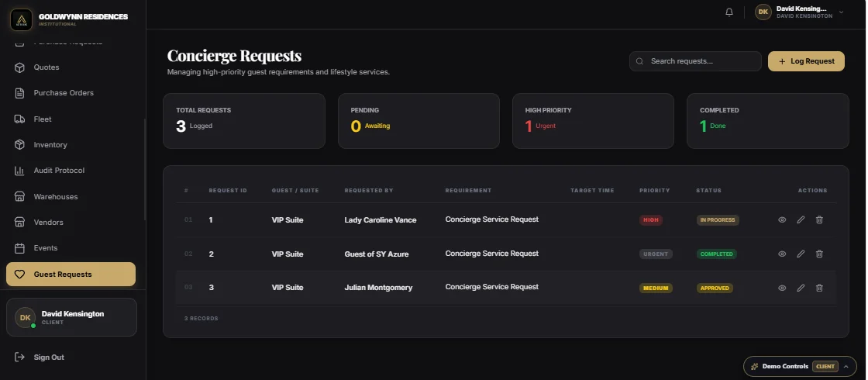Click Julian Montgomery name cell
The height and width of the screenshot is (380, 868).
379,288
